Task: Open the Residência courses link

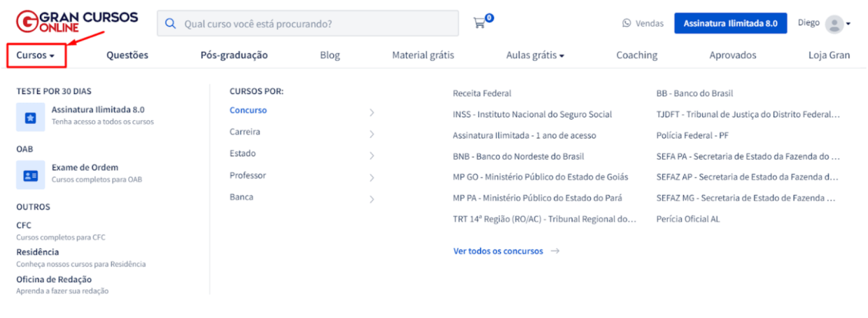Action: (38, 252)
